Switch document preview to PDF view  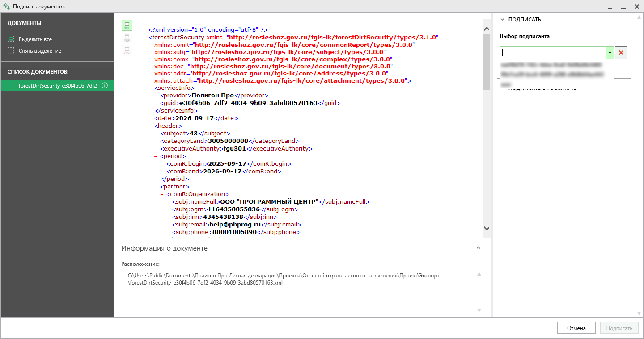pos(127,38)
